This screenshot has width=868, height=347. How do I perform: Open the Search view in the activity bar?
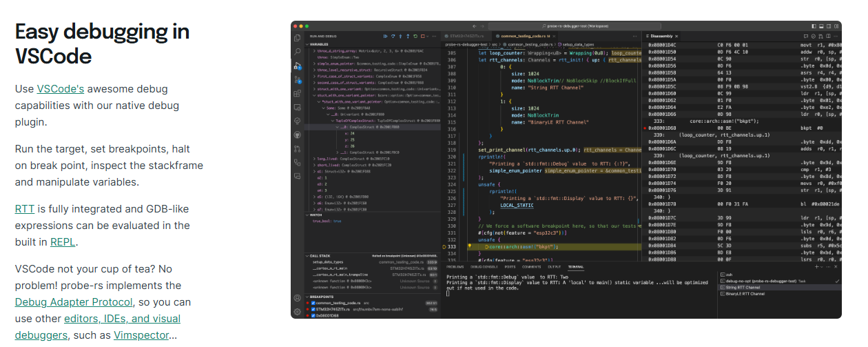click(297, 52)
